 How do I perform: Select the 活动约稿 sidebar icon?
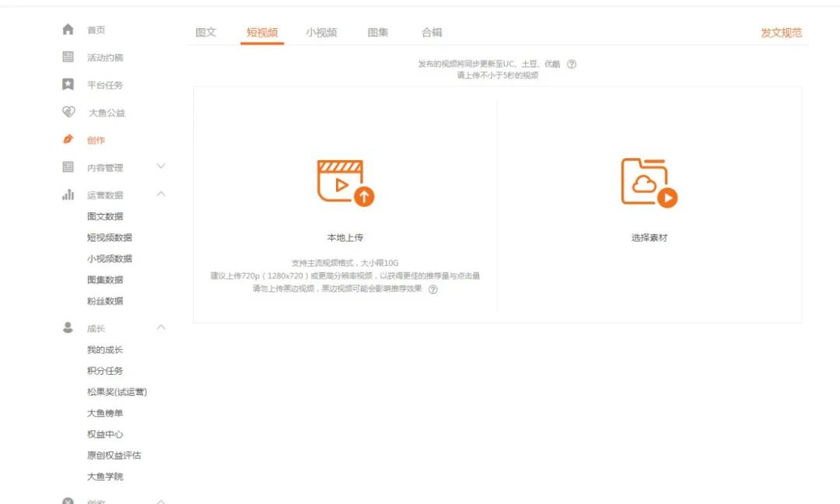pos(68,57)
